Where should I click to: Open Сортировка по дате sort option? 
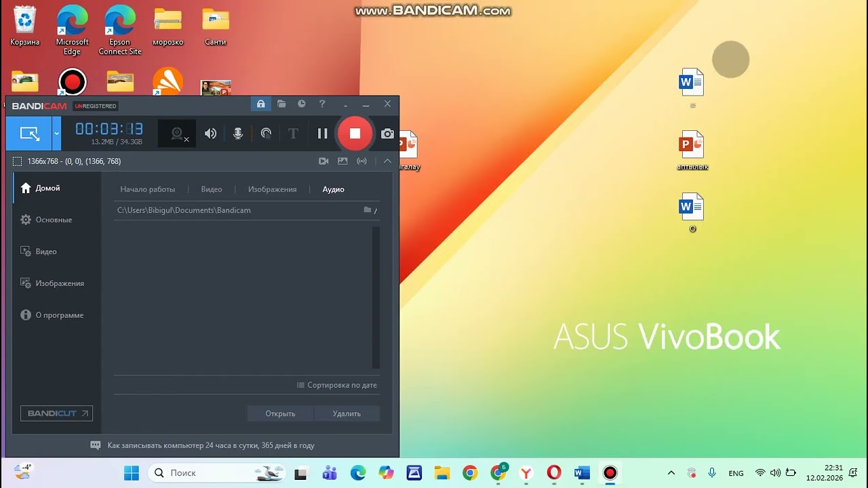pyautogui.click(x=337, y=385)
